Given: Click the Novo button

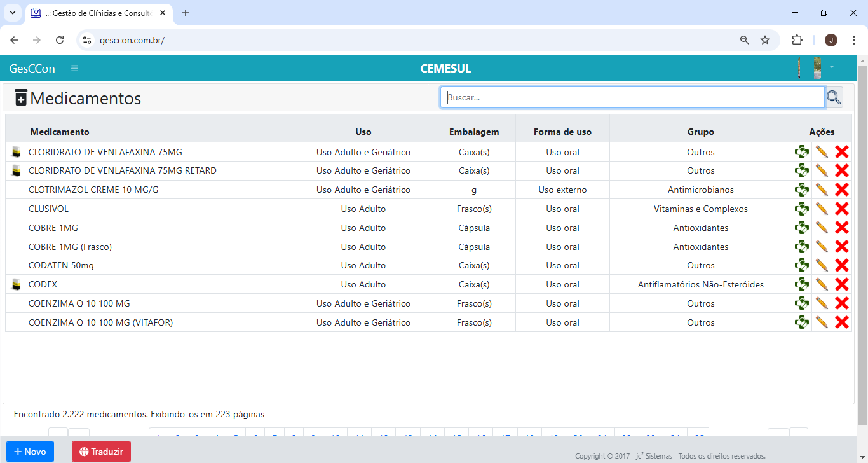Looking at the screenshot, I should click(30, 452).
